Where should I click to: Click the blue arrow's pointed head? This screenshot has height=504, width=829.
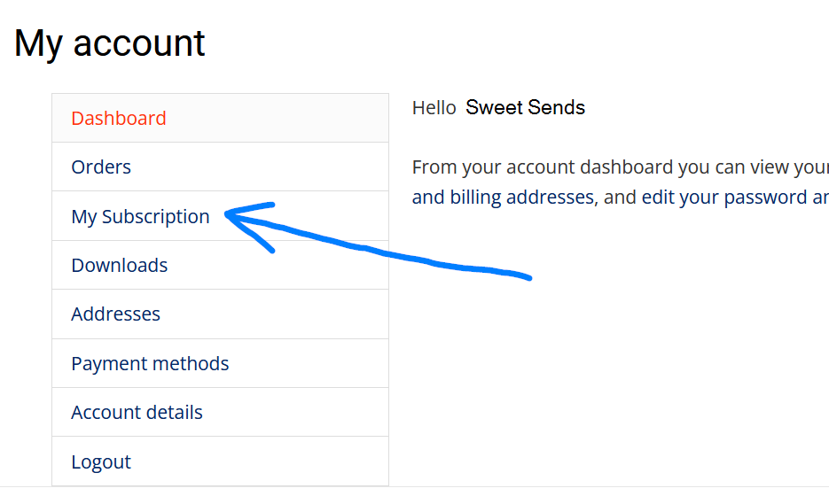tap(231, 213)
